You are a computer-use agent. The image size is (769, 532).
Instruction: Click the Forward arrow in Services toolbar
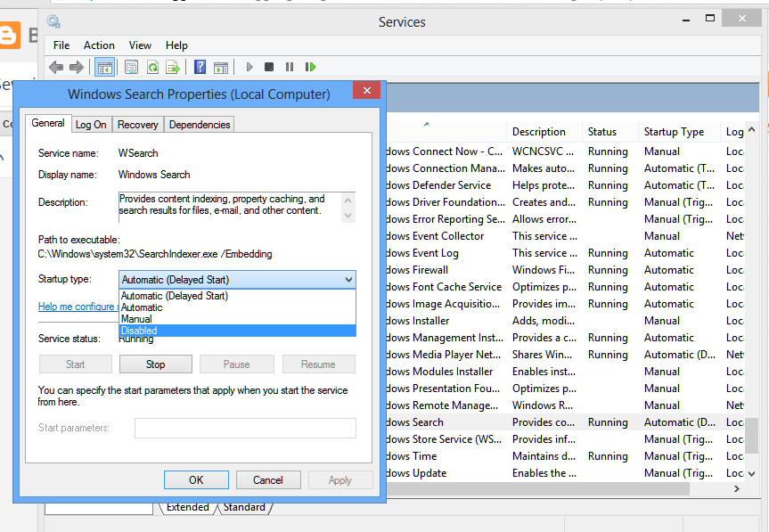click(x=77, y=67)
